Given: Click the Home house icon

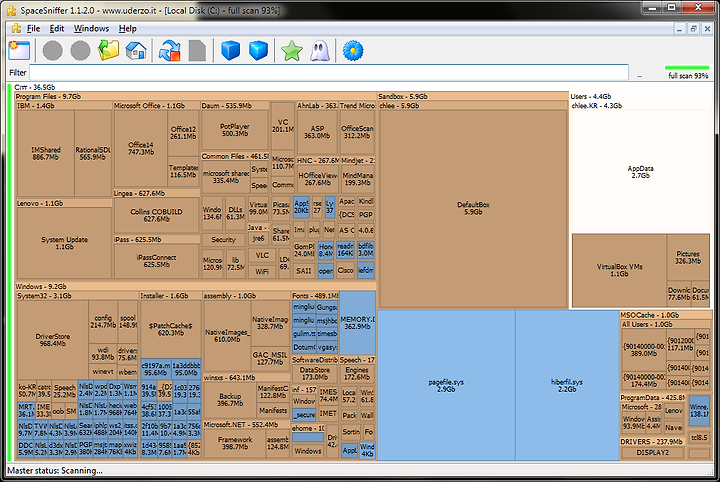Looking at the screenshot, I should 136,50.
